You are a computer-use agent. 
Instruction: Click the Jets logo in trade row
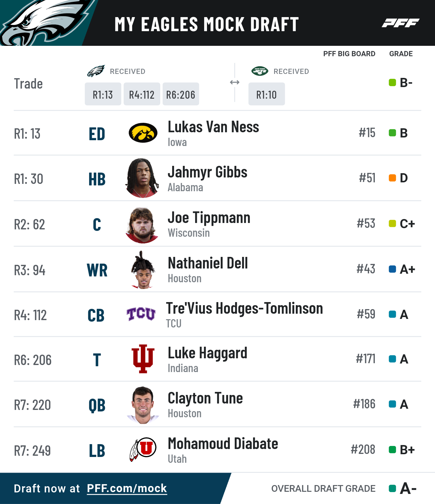click(x=260, y=71)
